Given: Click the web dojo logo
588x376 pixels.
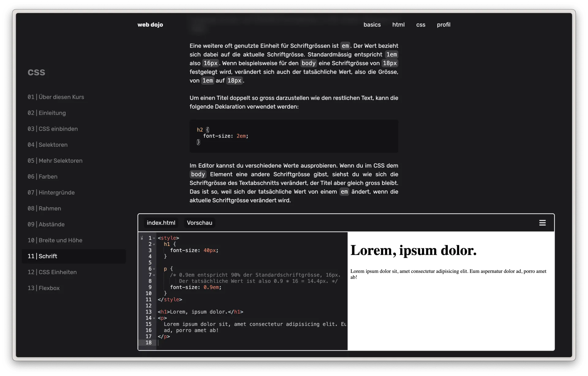Looking at the screenshot, I should (x=150, y=25).
